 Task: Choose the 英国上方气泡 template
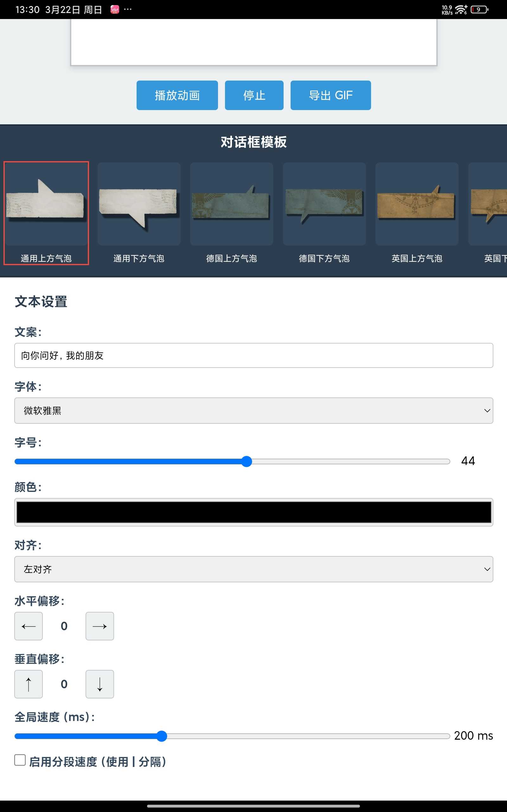(x=417, y=213)
